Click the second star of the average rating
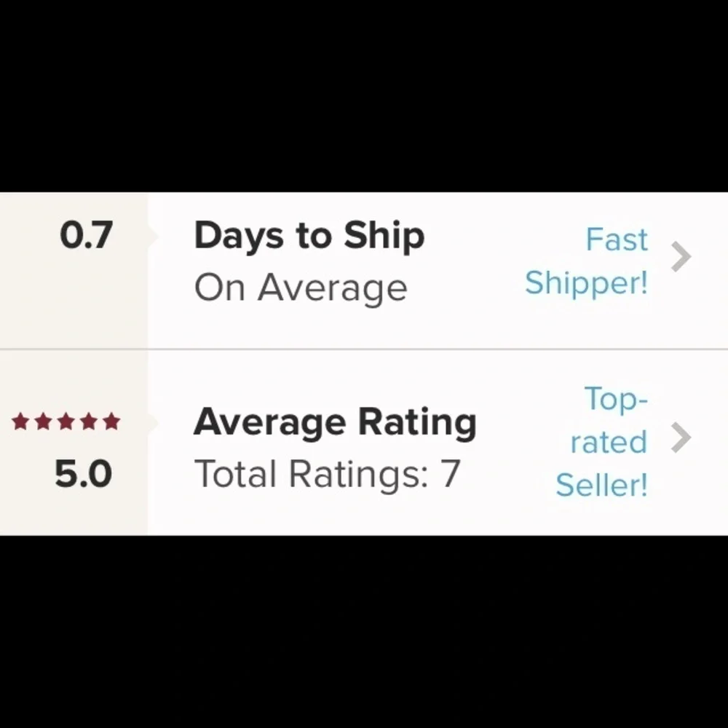The image size is (728, 728). [x=42, y=422]
